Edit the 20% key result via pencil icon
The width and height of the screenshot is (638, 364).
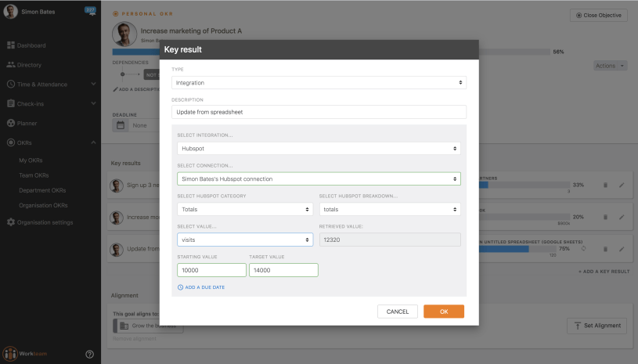[622, 217]
